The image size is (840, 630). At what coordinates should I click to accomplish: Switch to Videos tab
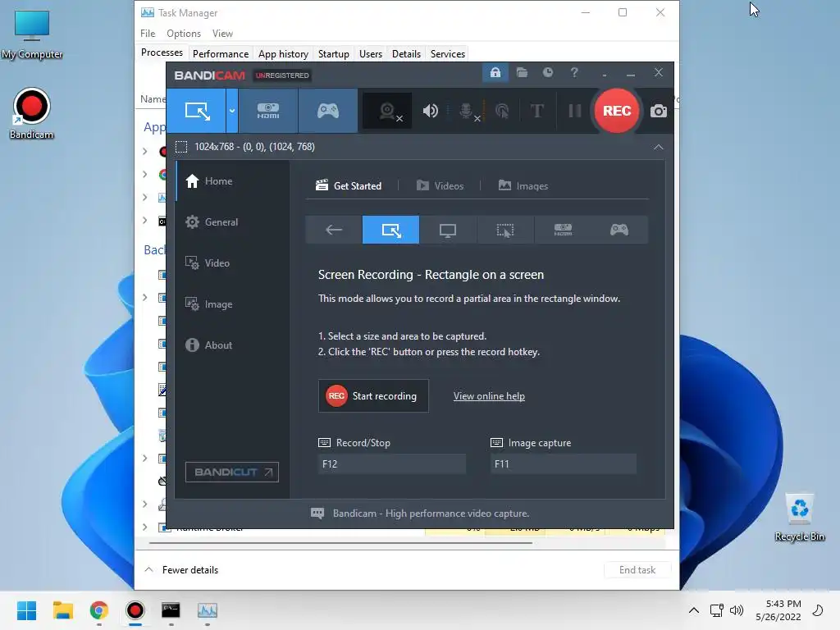[x=440, y=186]
